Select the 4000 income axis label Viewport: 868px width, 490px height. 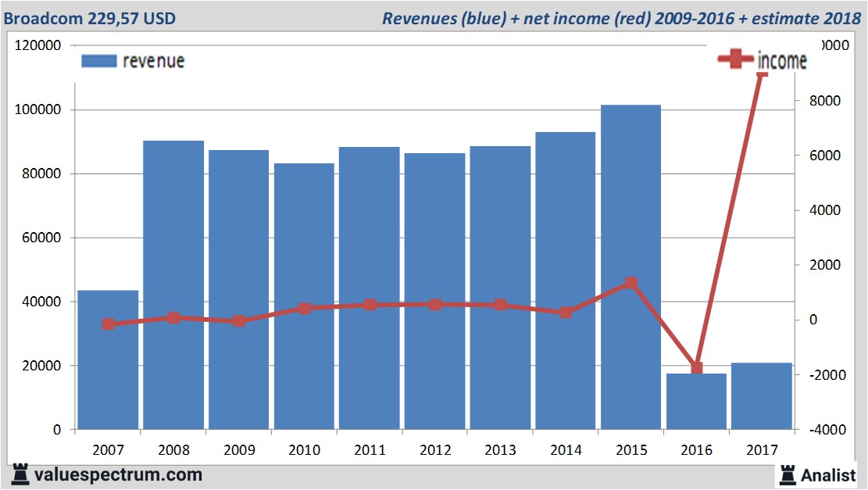pyautogui.click(x=825, y=210)
